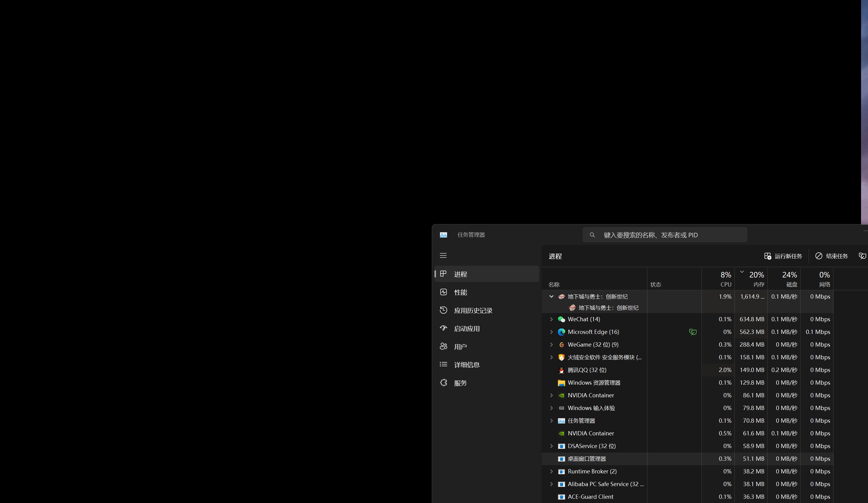
Task: Open the 服务 sidebar tab
Action: click(487, 383)
